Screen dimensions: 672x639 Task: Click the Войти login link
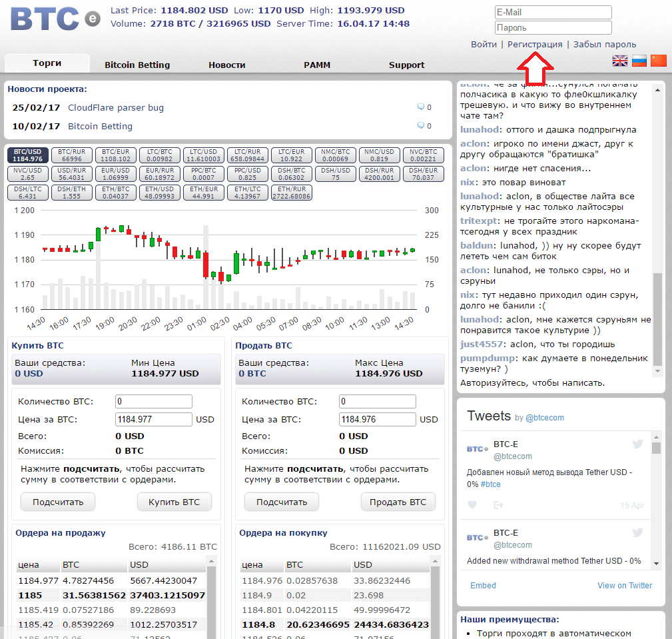pyautogui.click(x=484, y=44)
